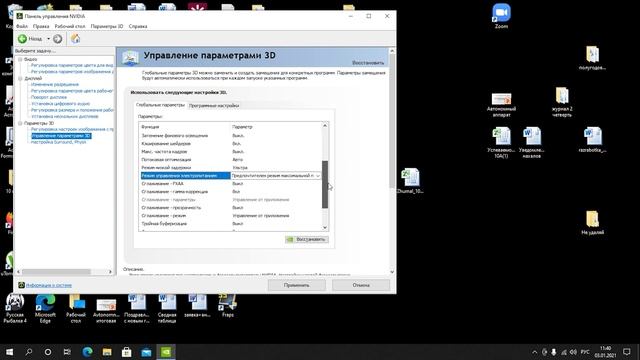The width and height of the screenshot is (640, 360).
Task: Select Настройка Surround, PhysX tree item
Action: 58,142
